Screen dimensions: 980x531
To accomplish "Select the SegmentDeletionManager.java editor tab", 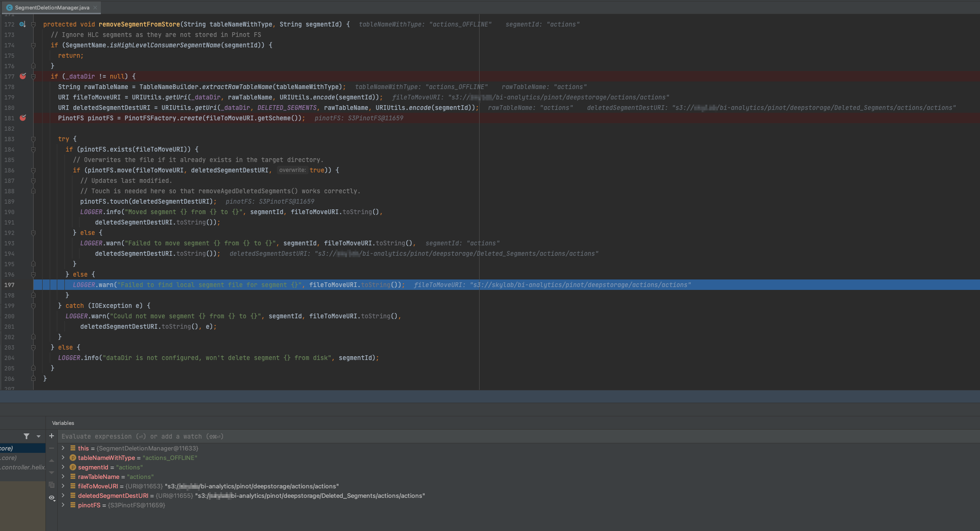I will (52, 8).
